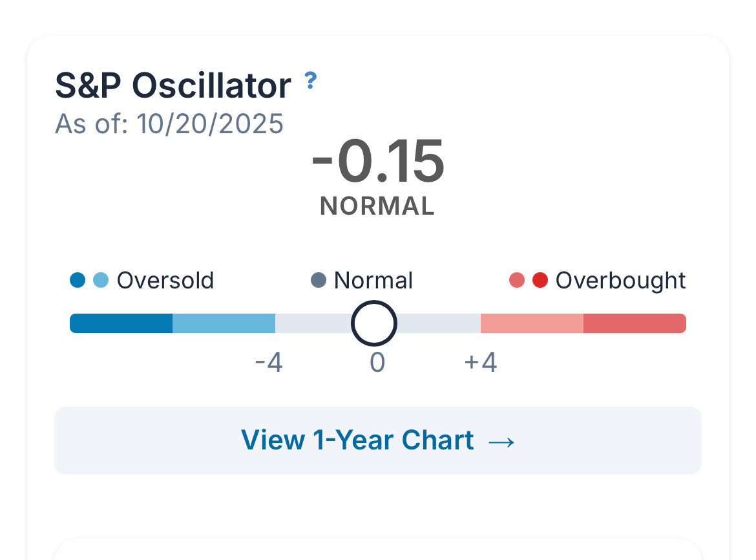Click the dark blue Oversold legend dot
The height and width of the screenshot is (560, 756).
(78, 281)
